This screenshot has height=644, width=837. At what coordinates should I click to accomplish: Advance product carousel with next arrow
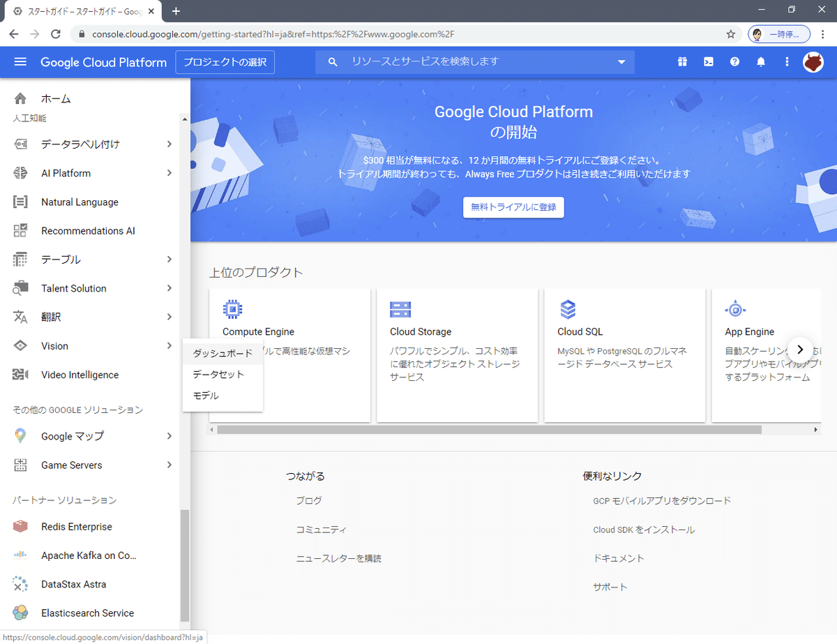point(800,350)
